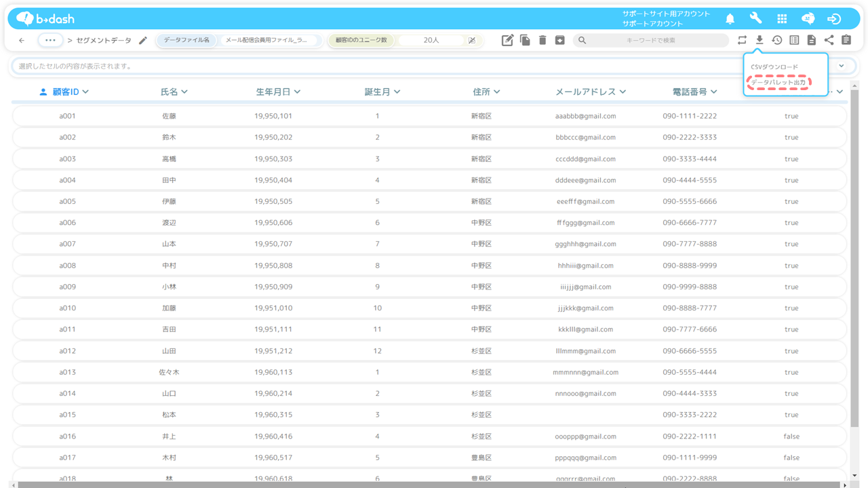Open the apps grid menu
Screen dimensions: 868x488
tap(782, 19)
